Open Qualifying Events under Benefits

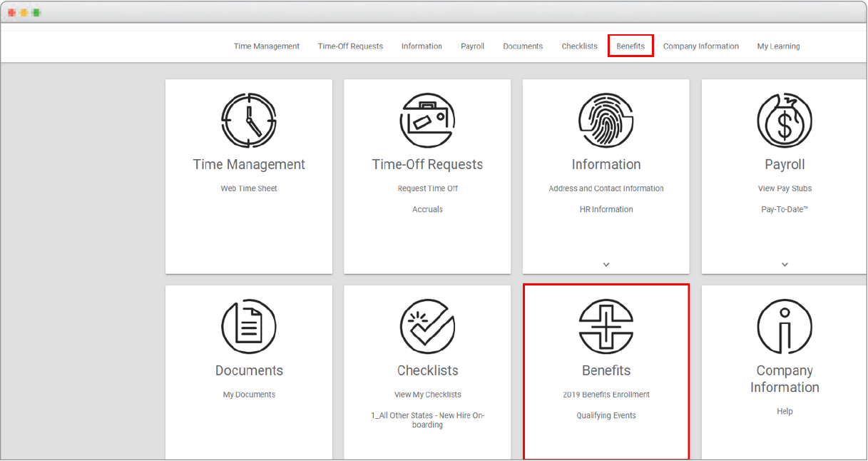606,415
